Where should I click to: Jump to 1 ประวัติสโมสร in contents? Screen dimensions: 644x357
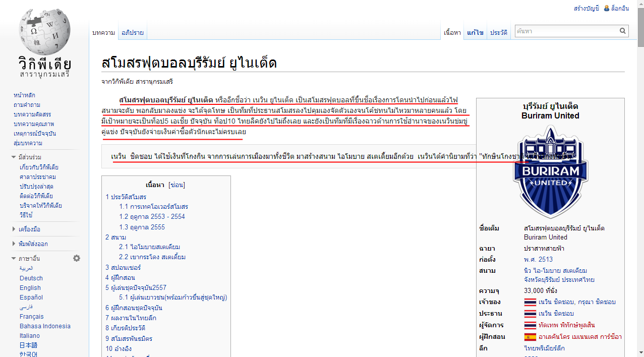(x=126, y=197)
